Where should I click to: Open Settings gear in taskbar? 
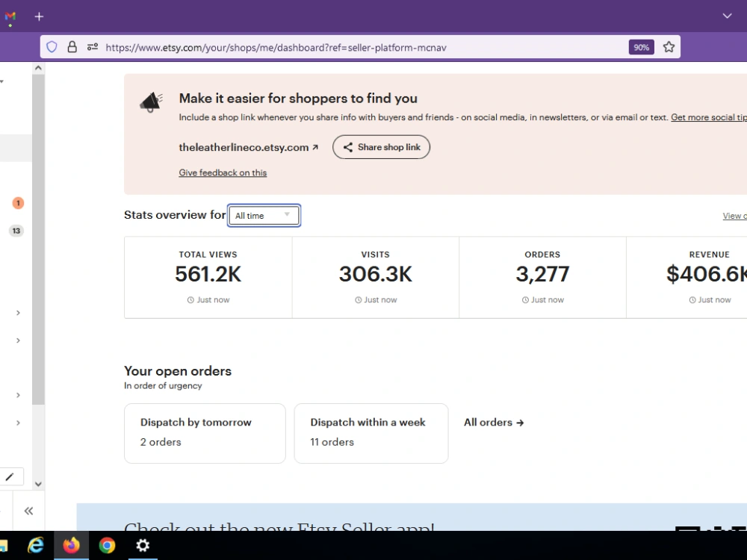[x=143, y=545]
